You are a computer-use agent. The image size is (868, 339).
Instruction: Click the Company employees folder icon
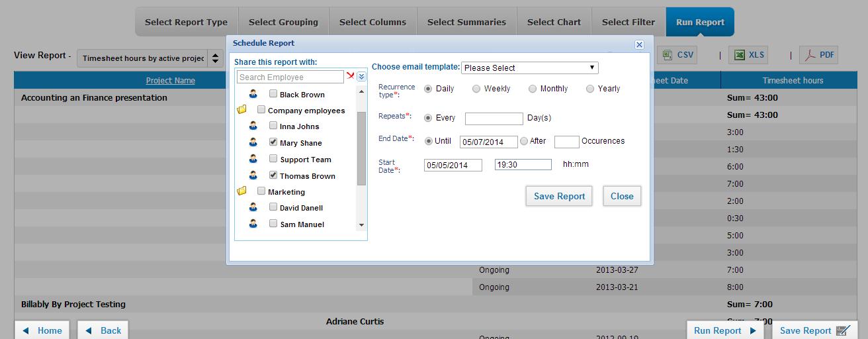[x=241, y=110]
